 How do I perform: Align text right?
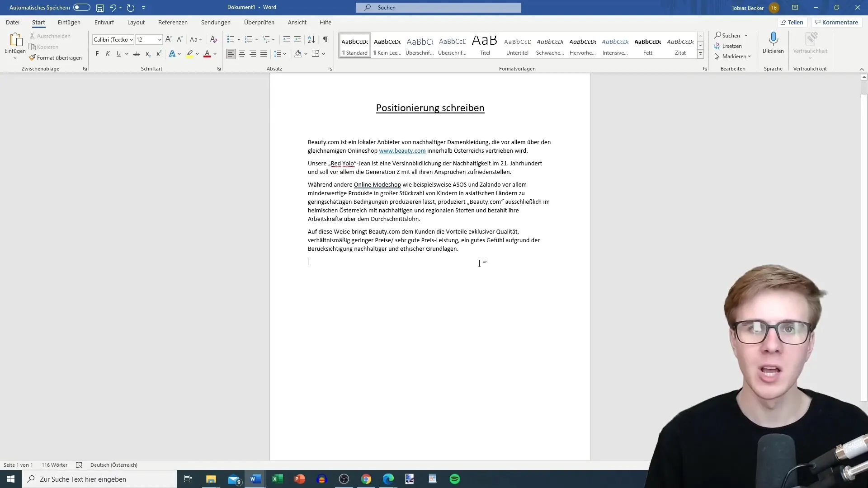253,54
